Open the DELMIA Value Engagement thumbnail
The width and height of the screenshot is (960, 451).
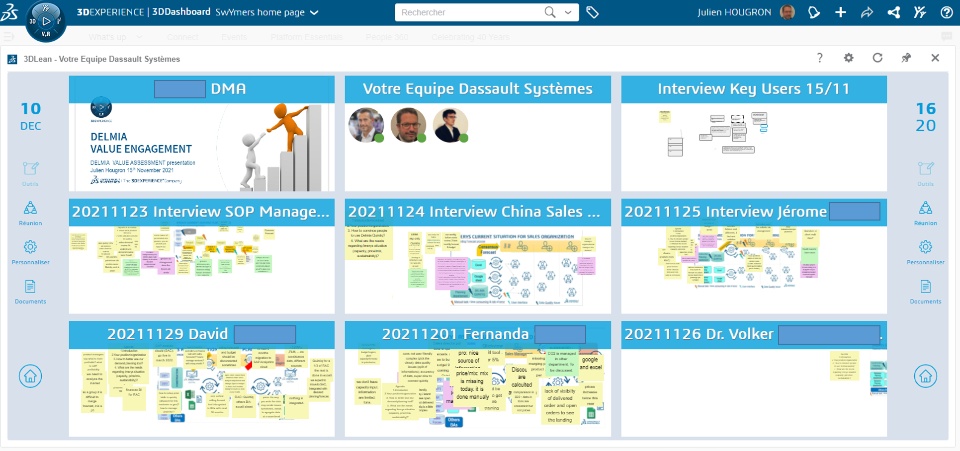point(201,147)
